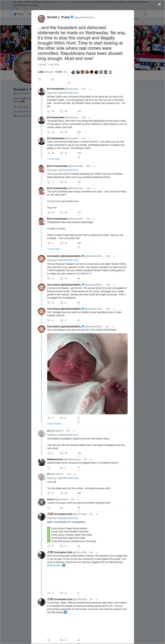Expand options chevron on Chris K's tweet
The image size is (165, 644).
(x=78, y=500)
